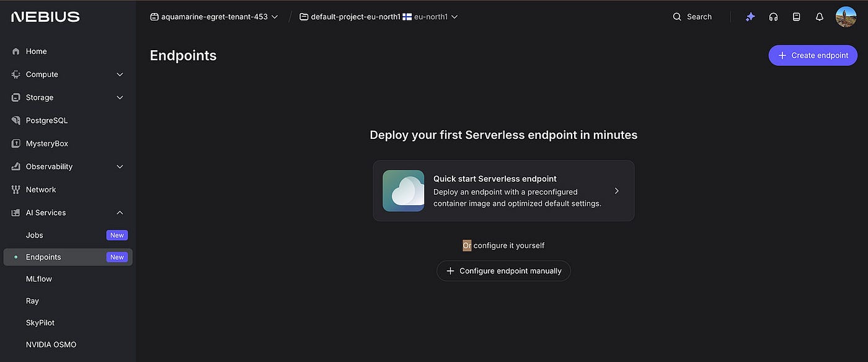
Task: Open the AI assistant sparkle icon
Action: click(750, 17)
